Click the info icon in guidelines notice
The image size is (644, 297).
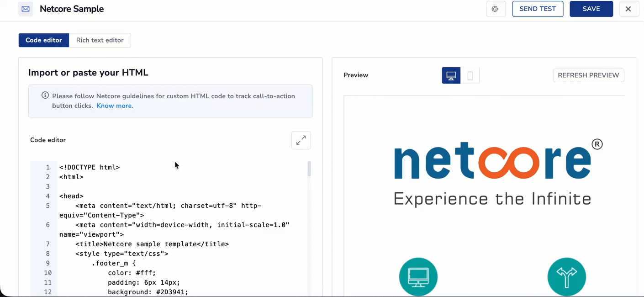coord(45,95)
